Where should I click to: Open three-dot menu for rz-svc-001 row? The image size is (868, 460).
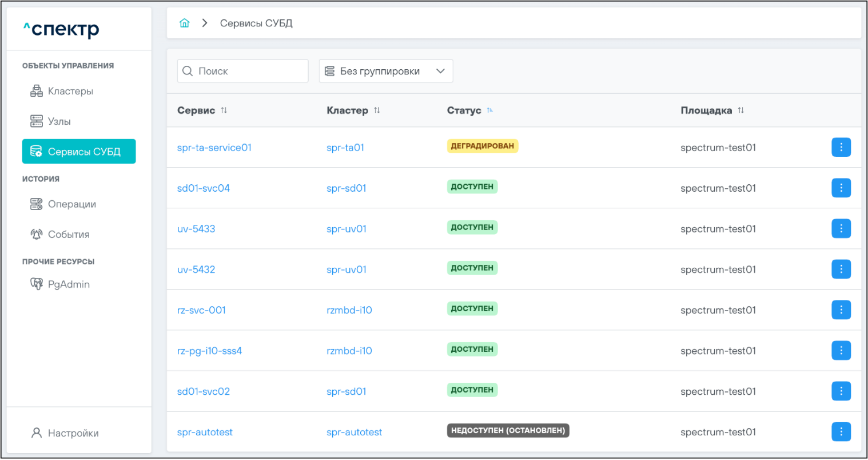tap(841, 310)
